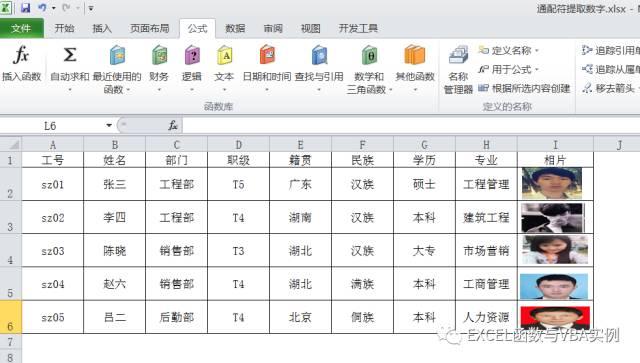Image resolution: width=640 pixels, height=363 pixels.
Task: Expand the AutoSum dropdown arrow
Action: coord(70,89)
